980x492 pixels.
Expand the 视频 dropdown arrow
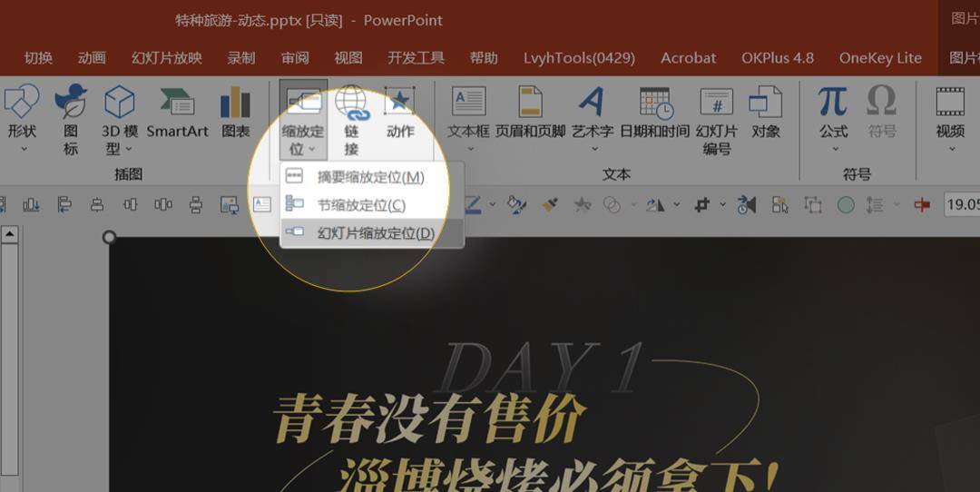952,149
